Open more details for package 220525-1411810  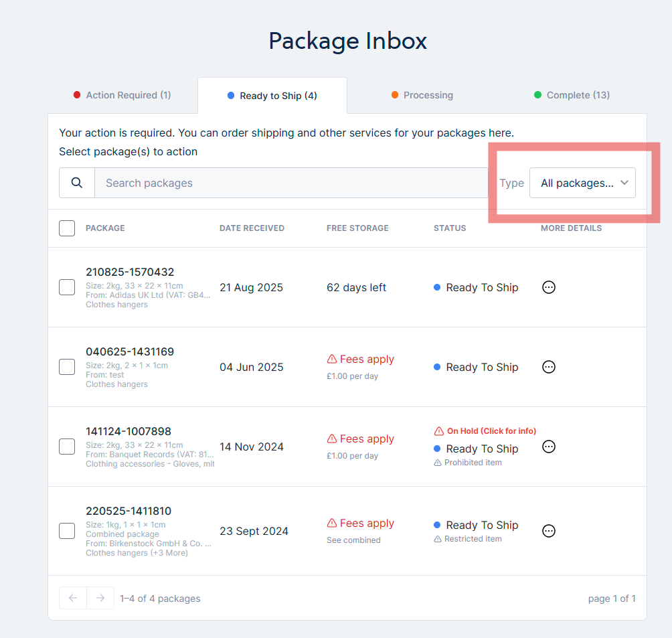click(549, 531)
